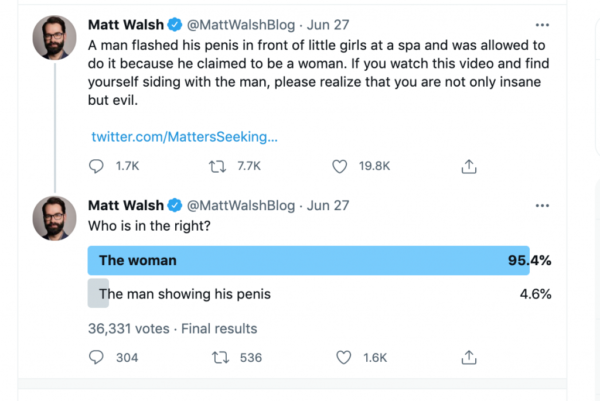The height and width of the screenshot is (401, 600).
Task: Click Matt Walsh name on poll tweet
Action: coord(126,205)
